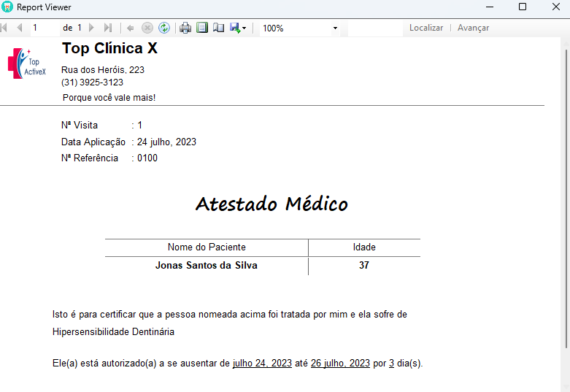This screenshot has width=570, height=392.
Task: Click reference number 0100
Action: 147,158
